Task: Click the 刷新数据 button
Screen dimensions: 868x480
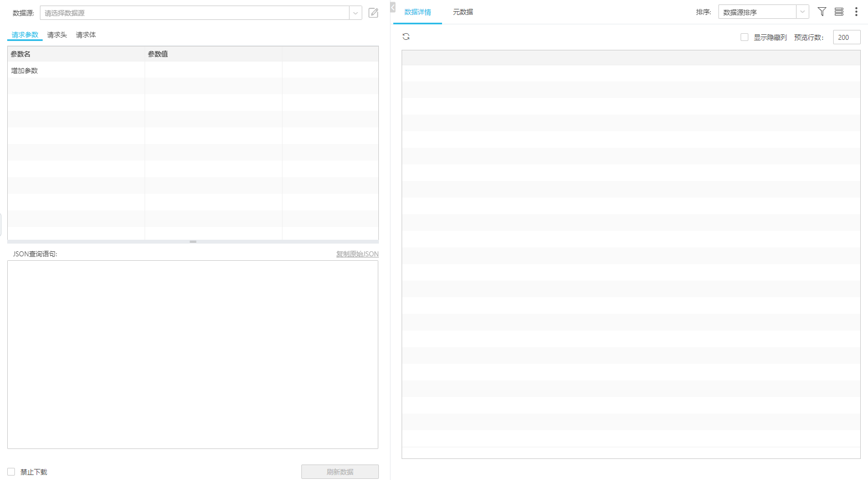Action: (339, 471)
